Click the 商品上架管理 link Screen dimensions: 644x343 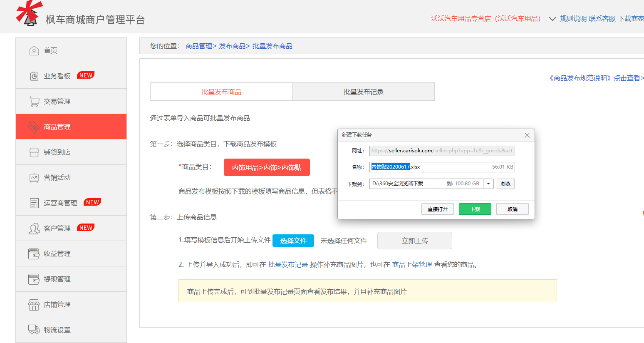coord(412,265)
